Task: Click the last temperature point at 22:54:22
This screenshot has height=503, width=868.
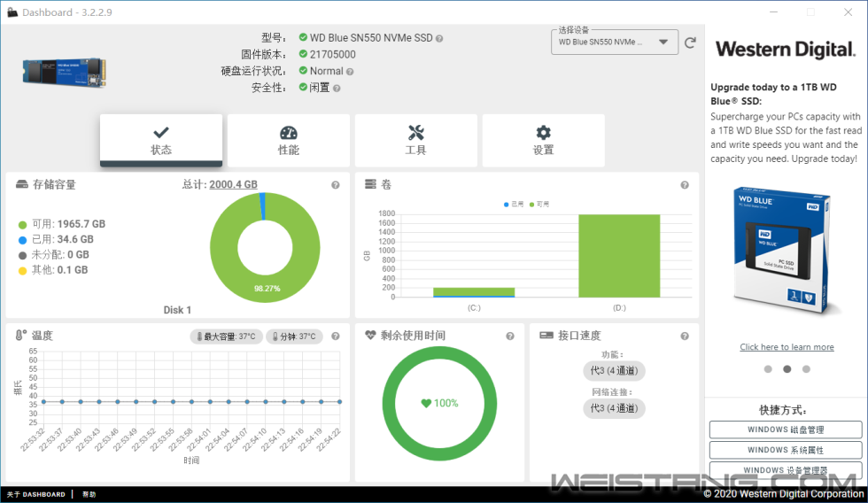Action: click(339, 402)
